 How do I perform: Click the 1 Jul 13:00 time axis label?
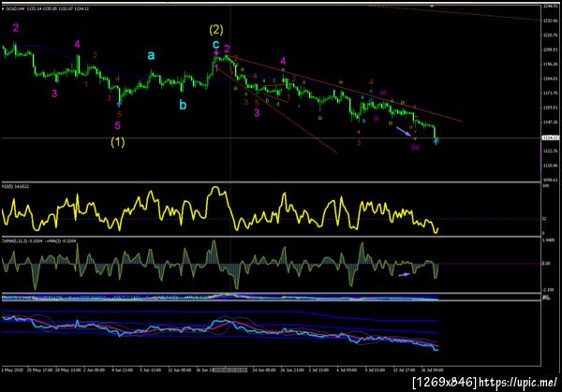[x=318, y=370]
